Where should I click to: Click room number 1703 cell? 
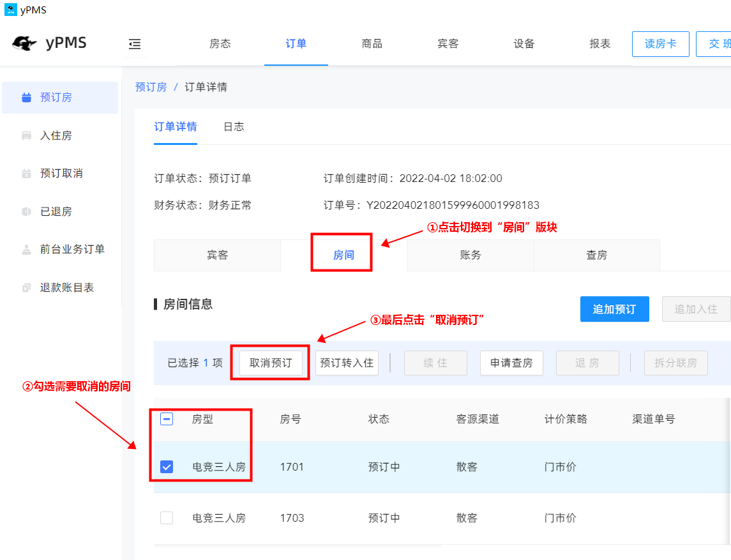click(292, 518)
